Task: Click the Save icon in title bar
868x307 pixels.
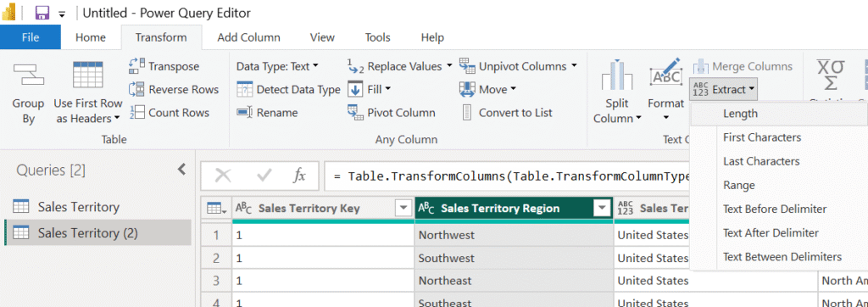Action: 42,13
